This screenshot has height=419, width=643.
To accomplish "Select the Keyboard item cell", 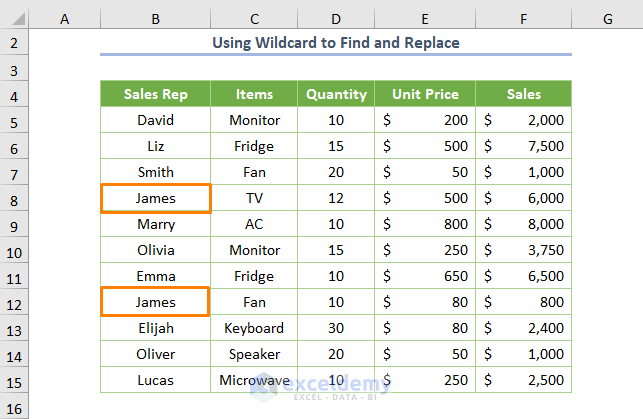I will (254, 328).
